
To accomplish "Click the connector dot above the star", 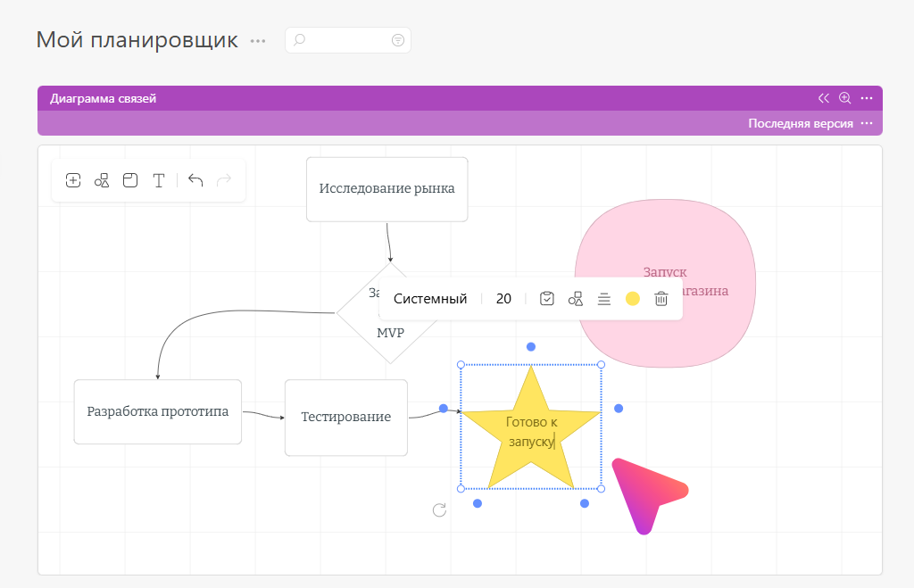I will [x=530, y=347].
